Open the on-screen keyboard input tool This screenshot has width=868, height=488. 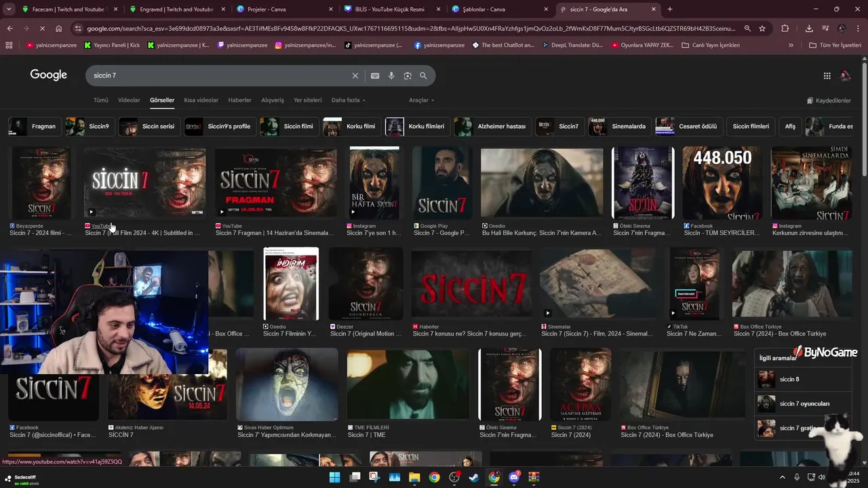375,76
